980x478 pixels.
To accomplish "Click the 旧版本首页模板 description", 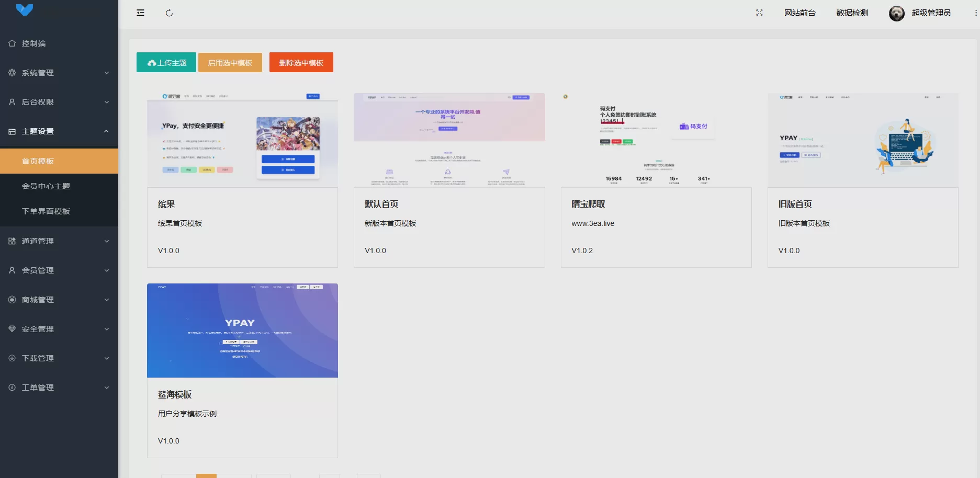I will (x=804, y=223).
